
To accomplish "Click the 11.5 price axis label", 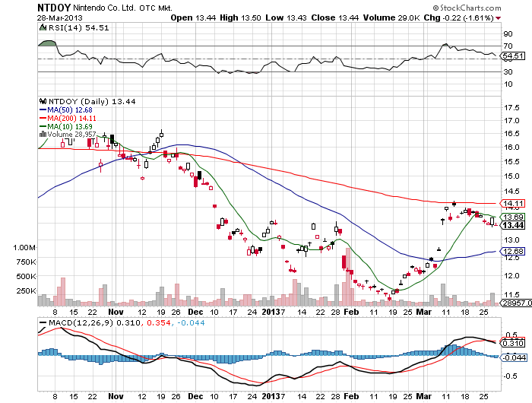I will click(511, 295).
